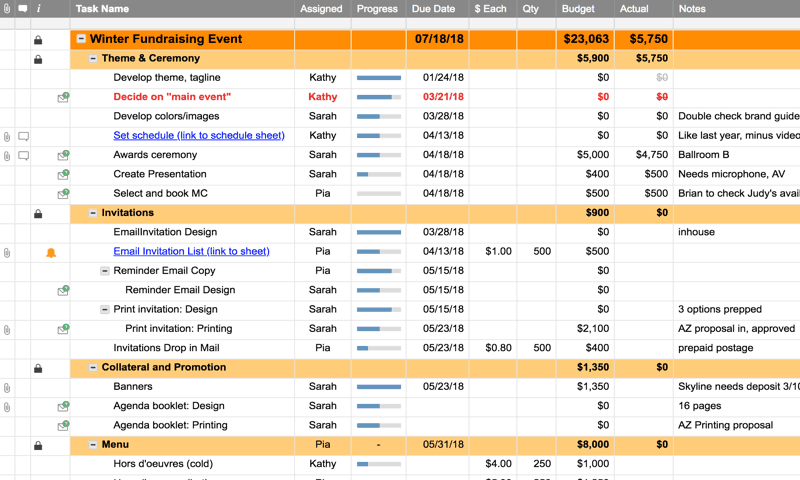Screen dimensions: 800x480
Task: Collapse the Winter Fundraising Event section
Action: coord(81,40)
